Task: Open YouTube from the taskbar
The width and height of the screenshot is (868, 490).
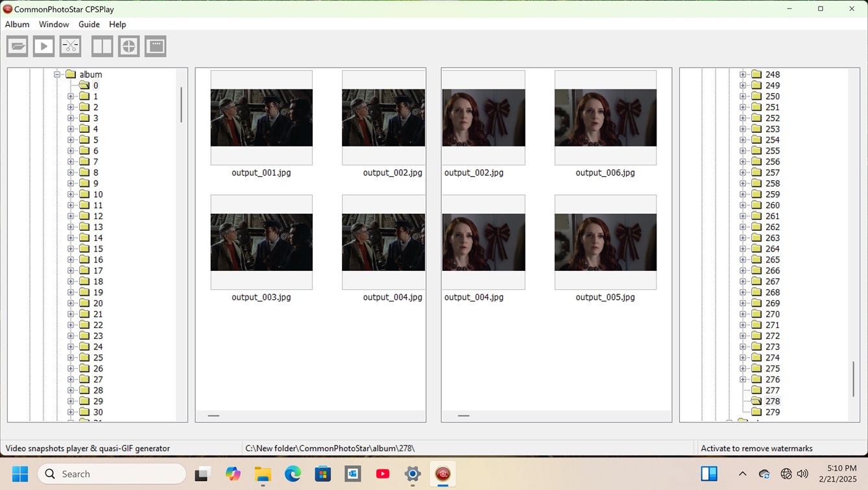Action: [383, 474]
